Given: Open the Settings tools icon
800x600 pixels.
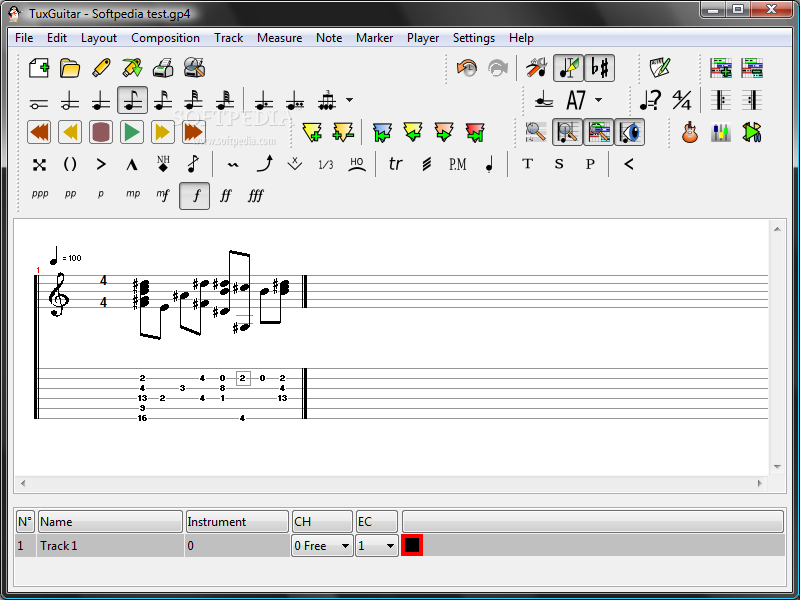Looking at the screenshot, I should 537,68.
